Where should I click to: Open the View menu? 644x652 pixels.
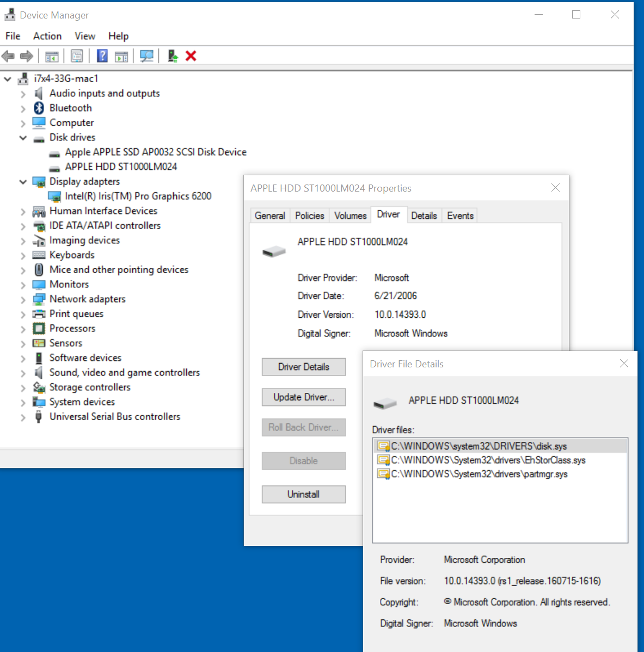pyautogui.click(x=85, y=36)
